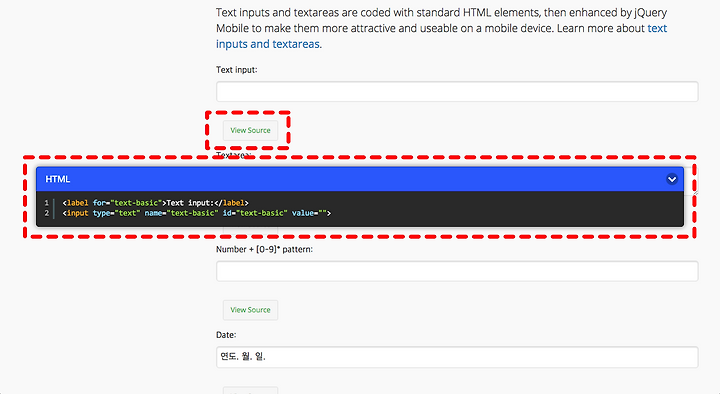The width and height of the screenshot is (720, 394).
Task: Click code line 2 input markup
Action: (197, 213)
